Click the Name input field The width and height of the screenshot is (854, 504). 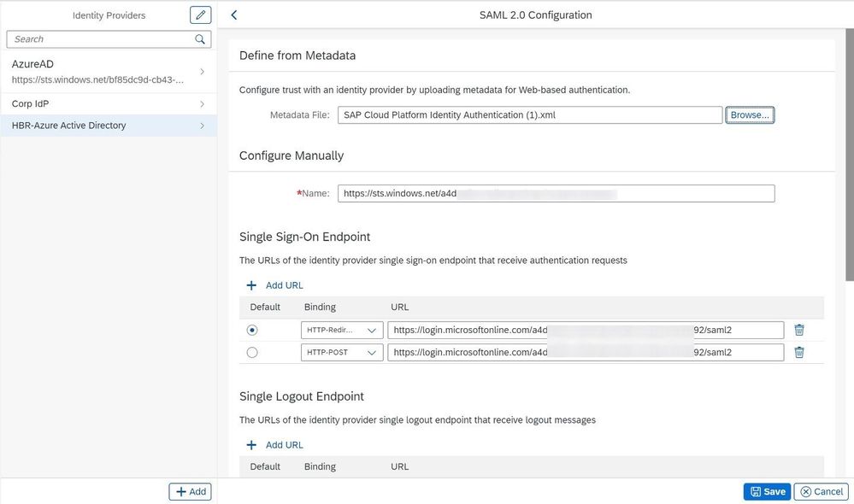coord(556,193)
